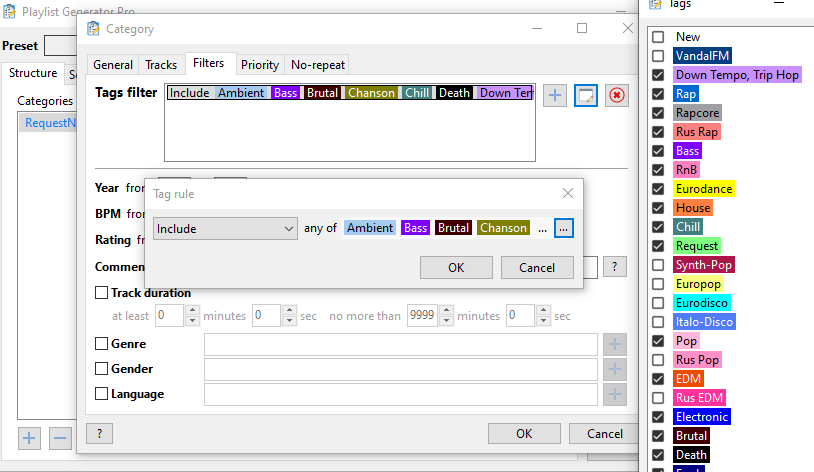Open help for Comment field
Image resolution: width=814 pixels, height=472 pixels.
pos(615,267)
